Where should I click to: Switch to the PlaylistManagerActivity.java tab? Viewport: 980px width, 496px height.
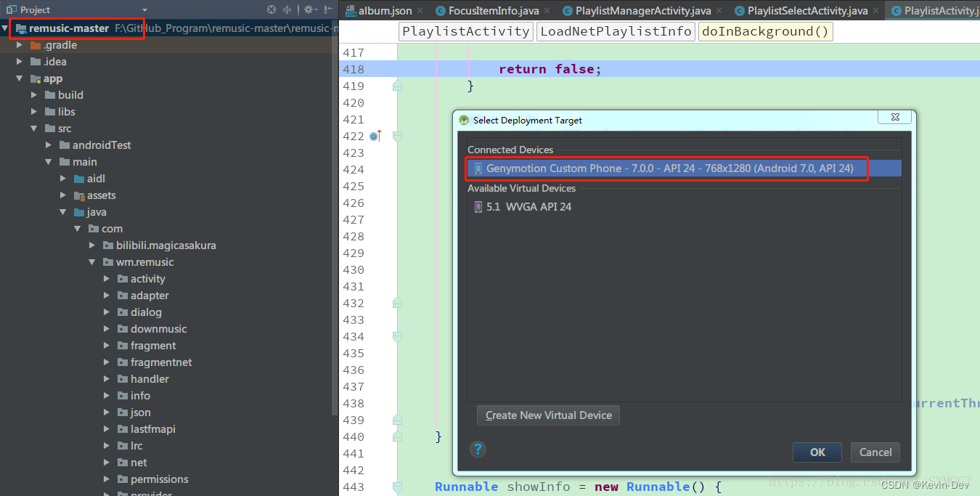pyautogui.click(x=643, y=11)
